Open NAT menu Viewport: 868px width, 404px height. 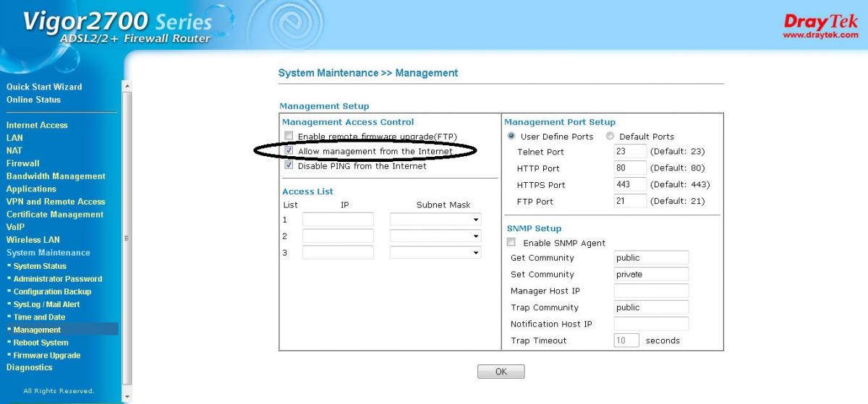14,150
